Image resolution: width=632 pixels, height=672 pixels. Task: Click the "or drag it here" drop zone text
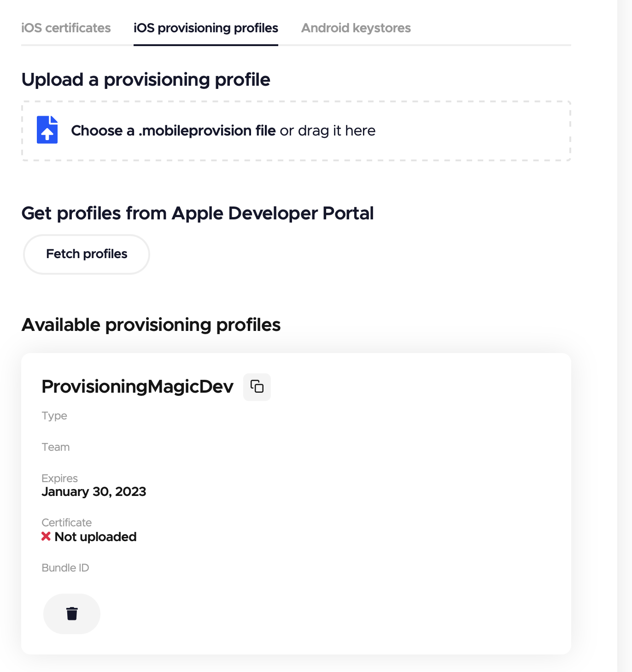click(328, 131)
